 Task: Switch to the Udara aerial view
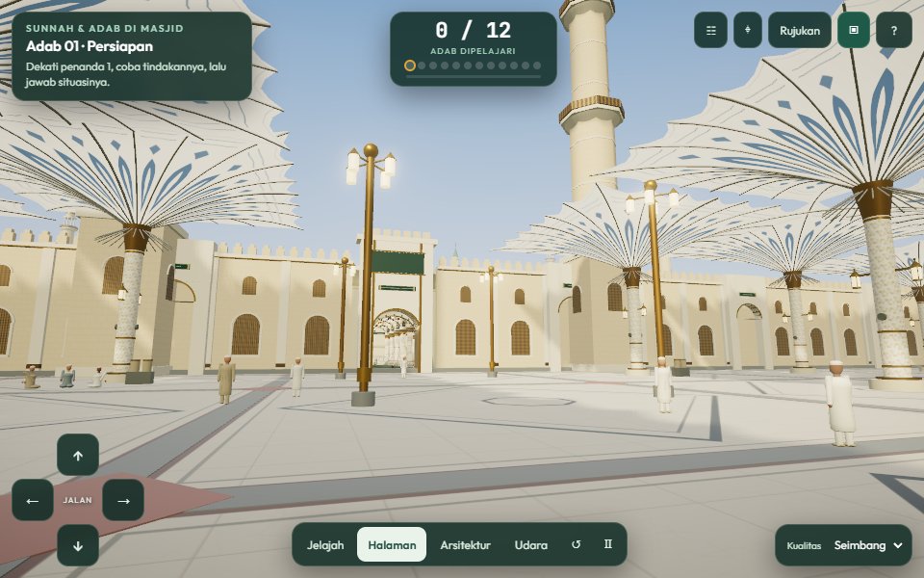531,544
